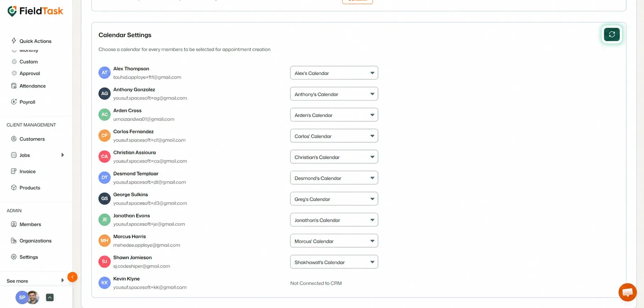The width and height of the screenshot is (644, 308).
Task: Click the name Anthony Gonzalez
Action: (134, 90)
